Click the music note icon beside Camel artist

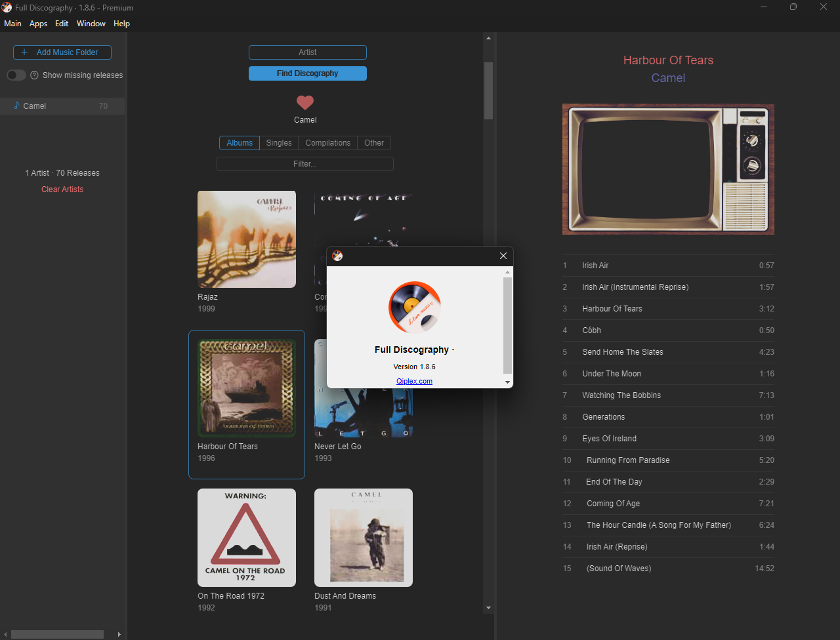click(17, 106)
